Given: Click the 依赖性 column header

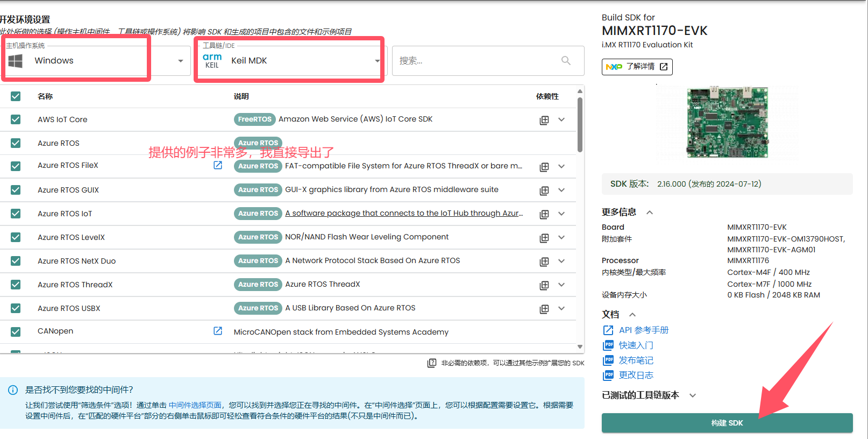Looking at the screenshot, I should coord(547,96).
